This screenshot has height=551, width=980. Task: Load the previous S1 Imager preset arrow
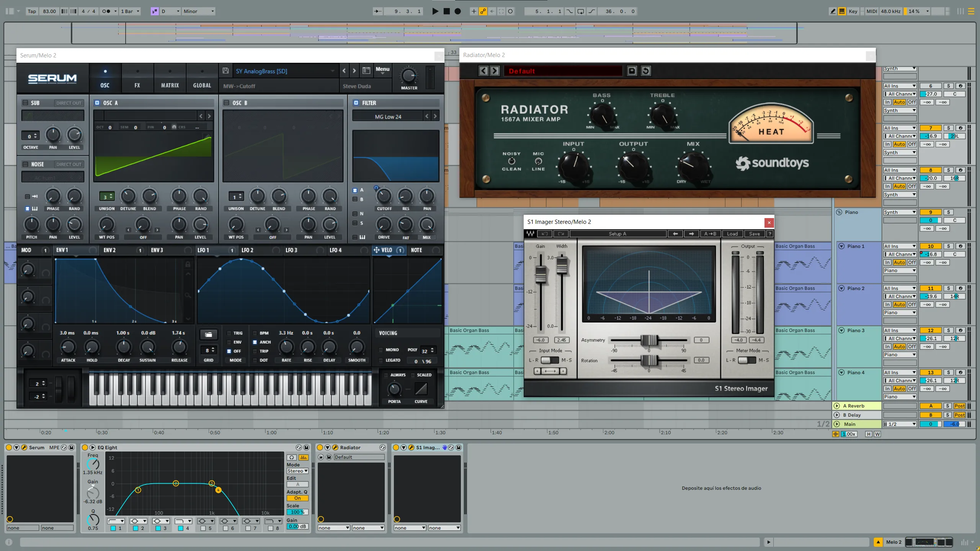click(675, 234)
